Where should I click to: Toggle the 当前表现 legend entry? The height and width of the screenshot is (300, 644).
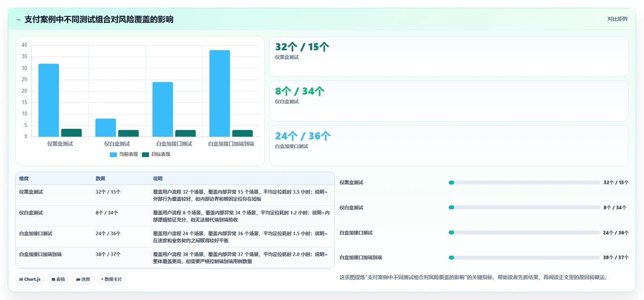(x=124, y=154)
